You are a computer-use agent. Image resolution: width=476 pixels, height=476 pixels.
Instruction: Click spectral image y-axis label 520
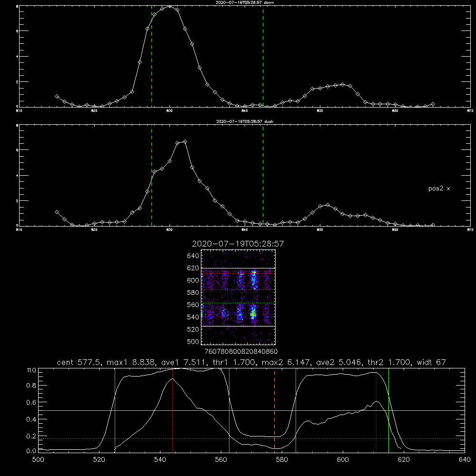193,329
